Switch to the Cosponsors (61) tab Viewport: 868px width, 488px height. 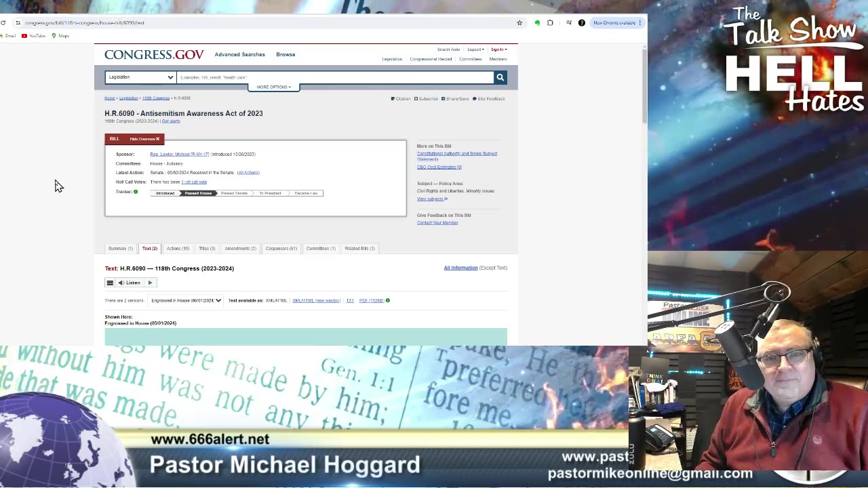(x=281, y=249)
